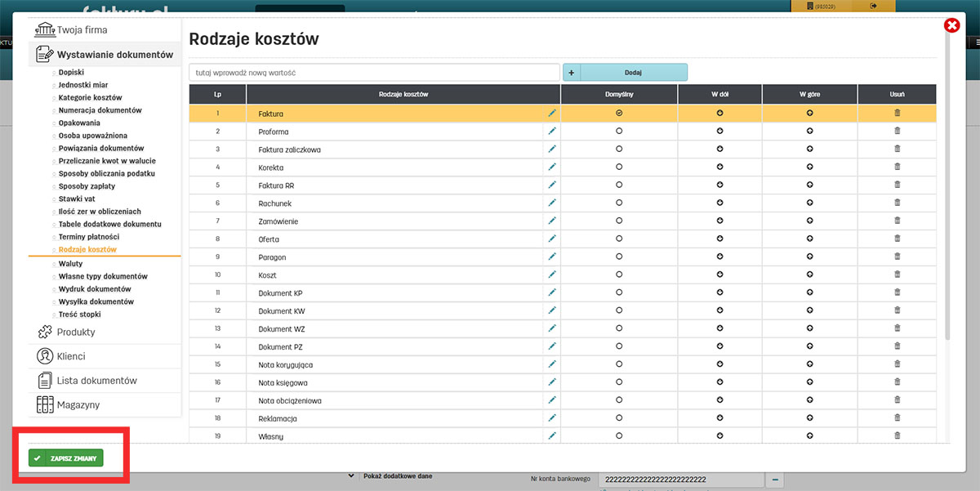Open the Stawki vat settings item
980x491 pixels.
[x=77, y=199]
